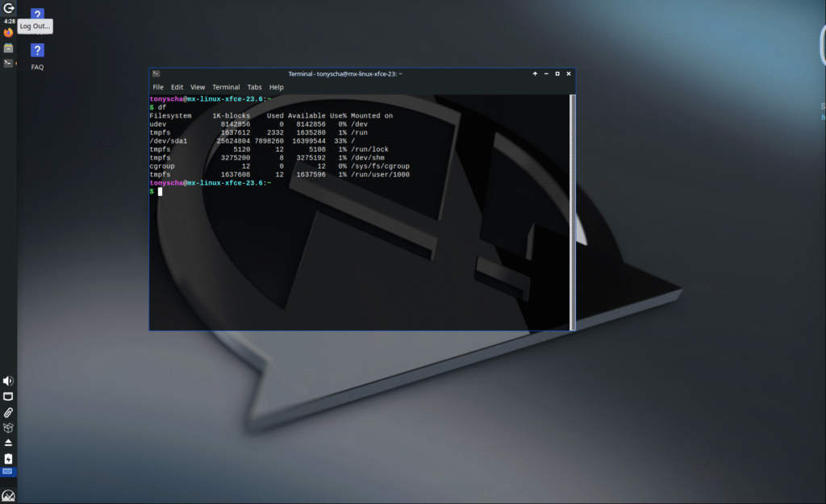The height and width of the screenshot is (504, 826).
Task: Click the terminal icon in title bar
Action: click(156, 73)
